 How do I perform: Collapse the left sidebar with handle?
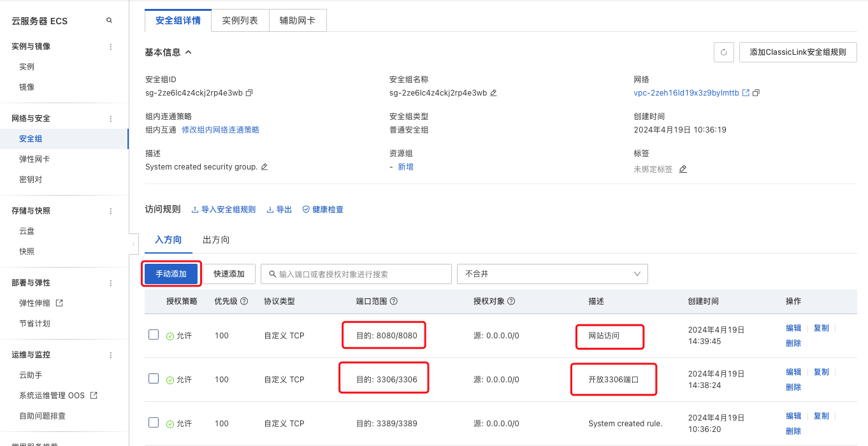133,244
